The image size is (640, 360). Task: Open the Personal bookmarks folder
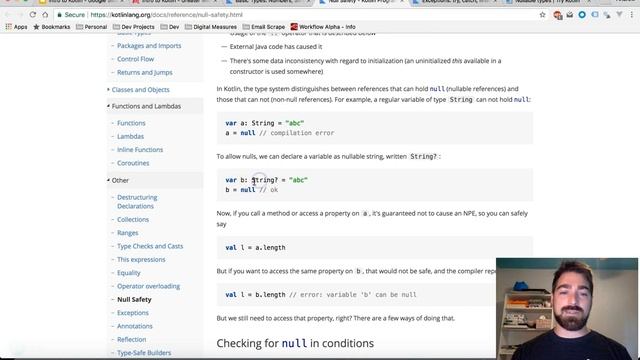[x=91, y=27]
